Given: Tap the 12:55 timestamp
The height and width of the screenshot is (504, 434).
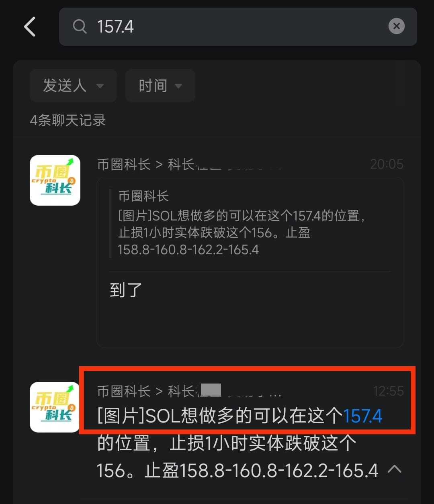Looking at the screenshot, I should [x=388, y=391].
